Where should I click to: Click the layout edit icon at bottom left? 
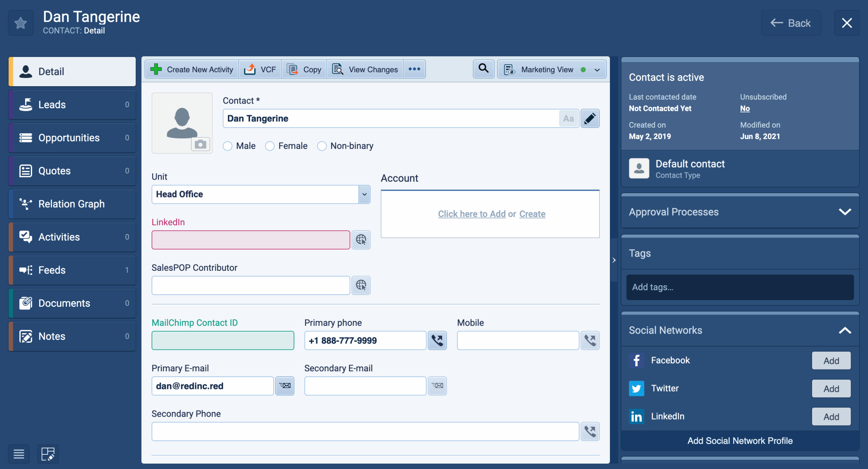click(x=48, y=454)
